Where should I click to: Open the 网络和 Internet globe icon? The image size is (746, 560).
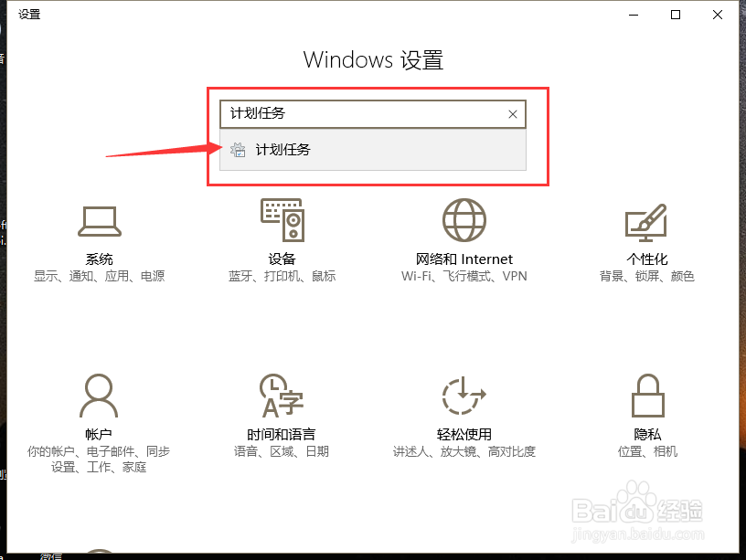(x=464, y=220)
